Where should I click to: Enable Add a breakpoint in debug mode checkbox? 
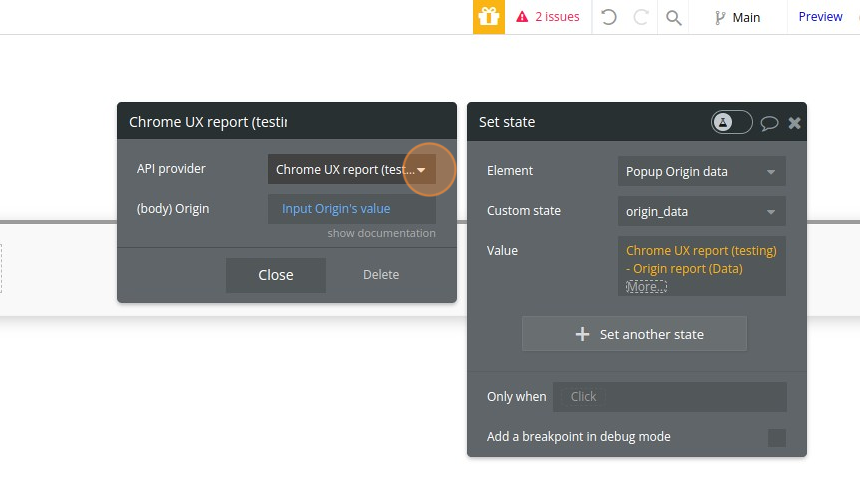[777, 438]
